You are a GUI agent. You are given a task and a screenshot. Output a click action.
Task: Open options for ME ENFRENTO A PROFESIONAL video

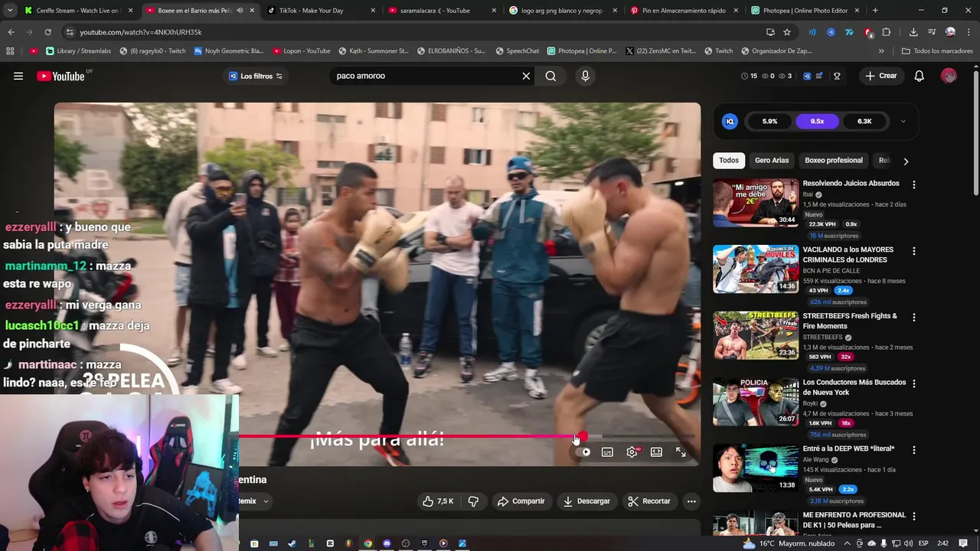(913, 517)
